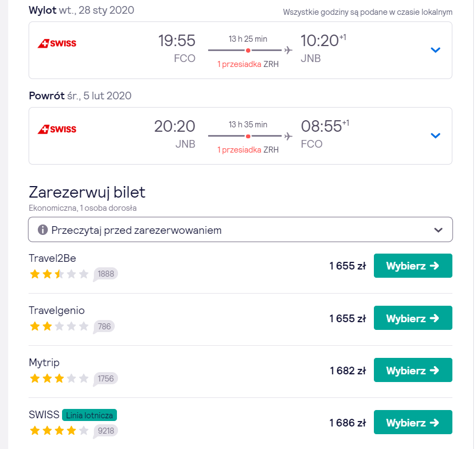Click the 1 przesiadka ZRH label on return
Image resolution: width=476 pixels, height=449 pixels.
[x=248, y=150]
